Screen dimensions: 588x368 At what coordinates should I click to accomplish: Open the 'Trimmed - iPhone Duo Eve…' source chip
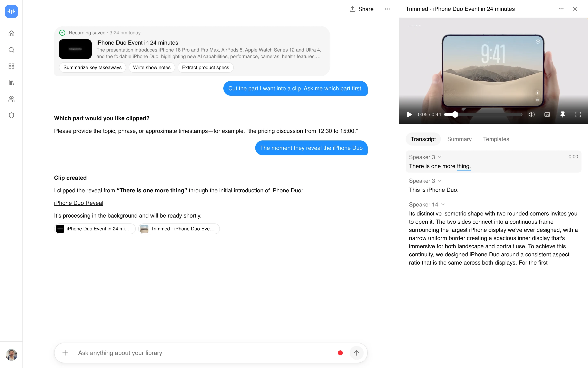[x=179, y=229]
